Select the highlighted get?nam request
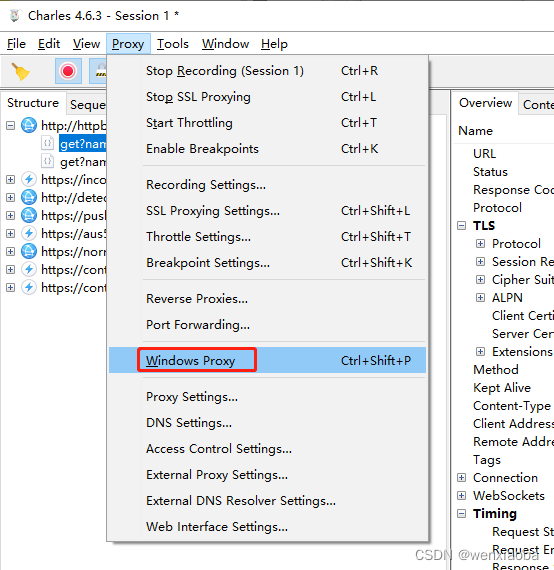 [x=83, y=144]
